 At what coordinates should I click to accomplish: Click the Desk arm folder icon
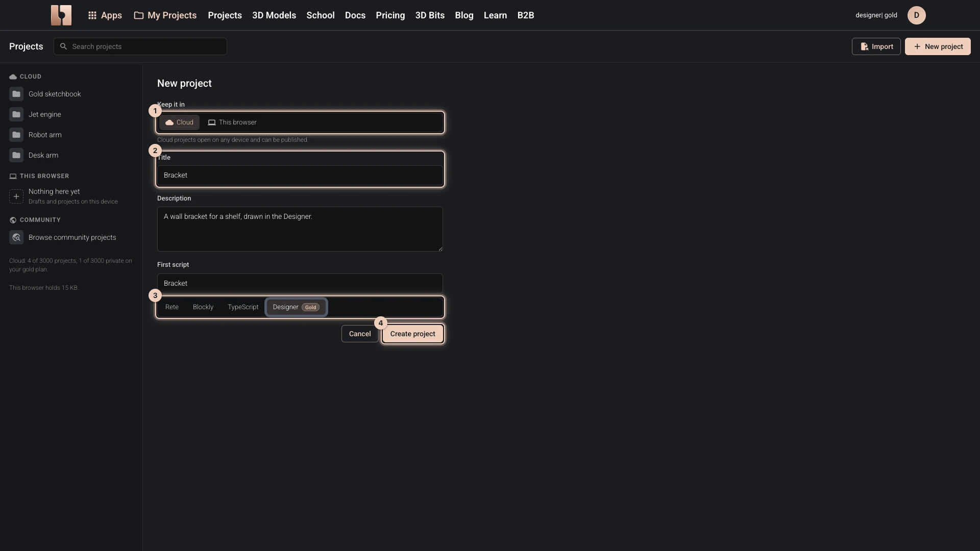[16, 155]
